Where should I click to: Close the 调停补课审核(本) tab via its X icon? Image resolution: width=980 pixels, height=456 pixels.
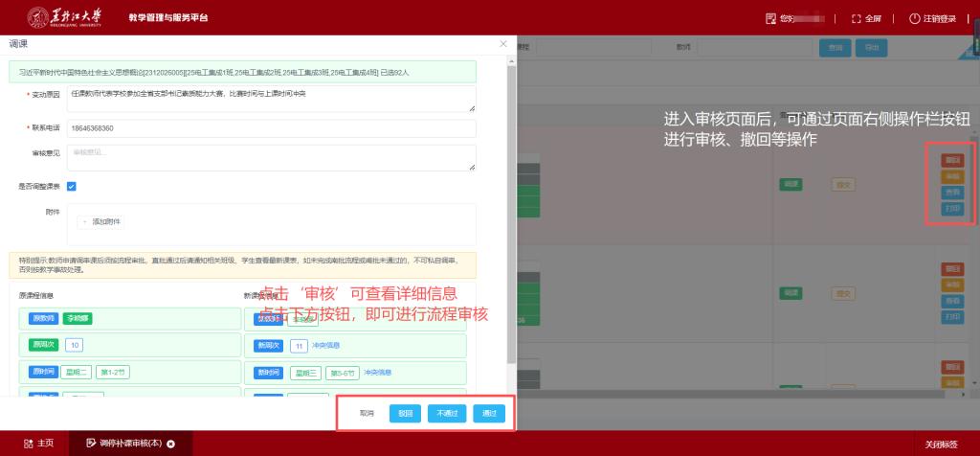tap(170, 444)
